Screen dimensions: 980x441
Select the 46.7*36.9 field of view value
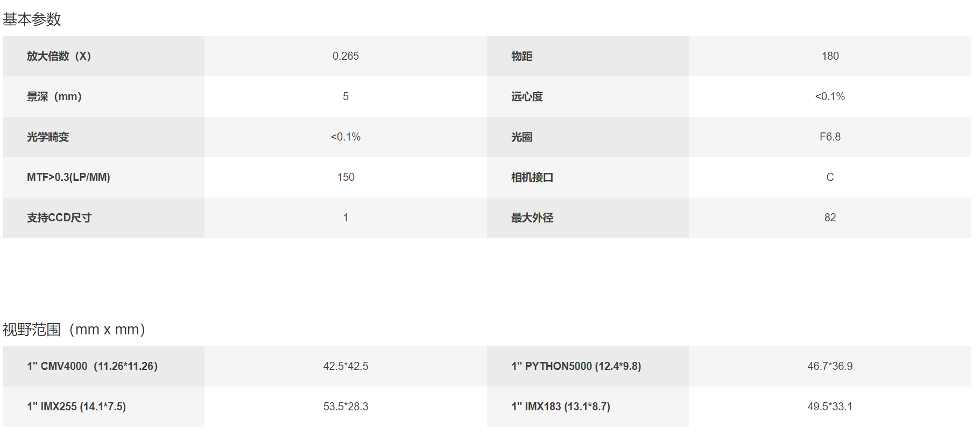(x=830, y=366)
